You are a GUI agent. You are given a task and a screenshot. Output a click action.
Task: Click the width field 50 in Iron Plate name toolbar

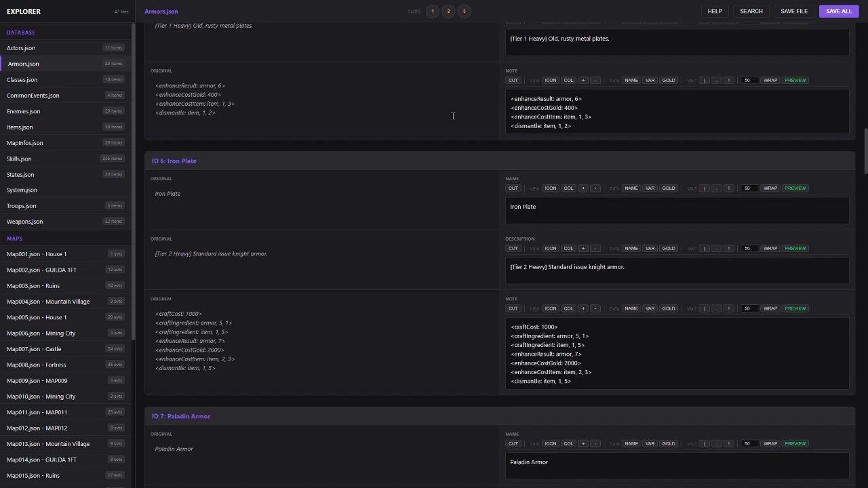pyautogui.click(x=747, y=188)
